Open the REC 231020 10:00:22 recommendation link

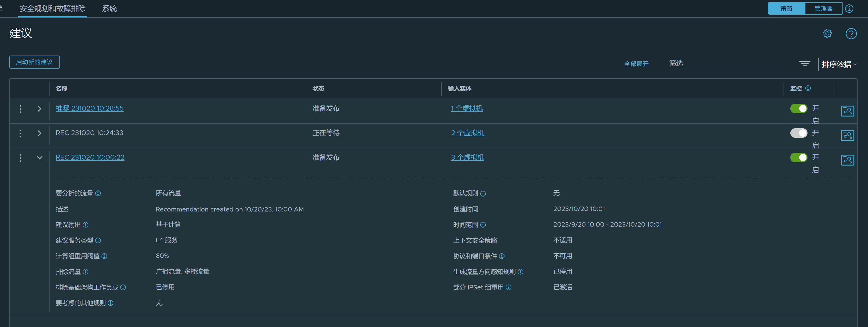click(90, 158)
